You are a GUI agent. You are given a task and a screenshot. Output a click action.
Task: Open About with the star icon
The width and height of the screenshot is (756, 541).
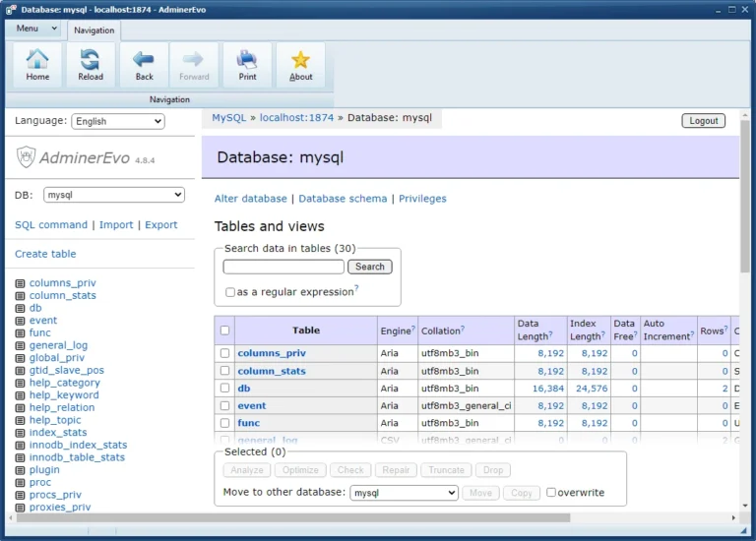click(300, 65)
